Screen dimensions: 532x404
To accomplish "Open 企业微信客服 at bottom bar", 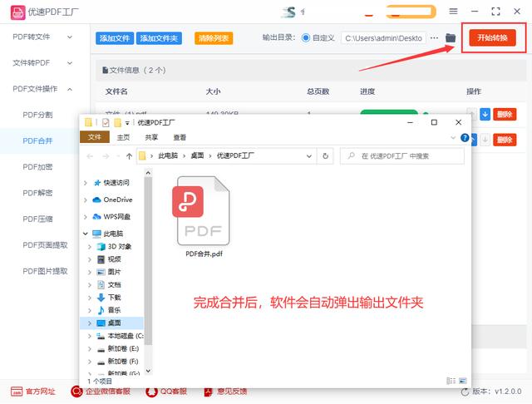I will tap(101, 392).
